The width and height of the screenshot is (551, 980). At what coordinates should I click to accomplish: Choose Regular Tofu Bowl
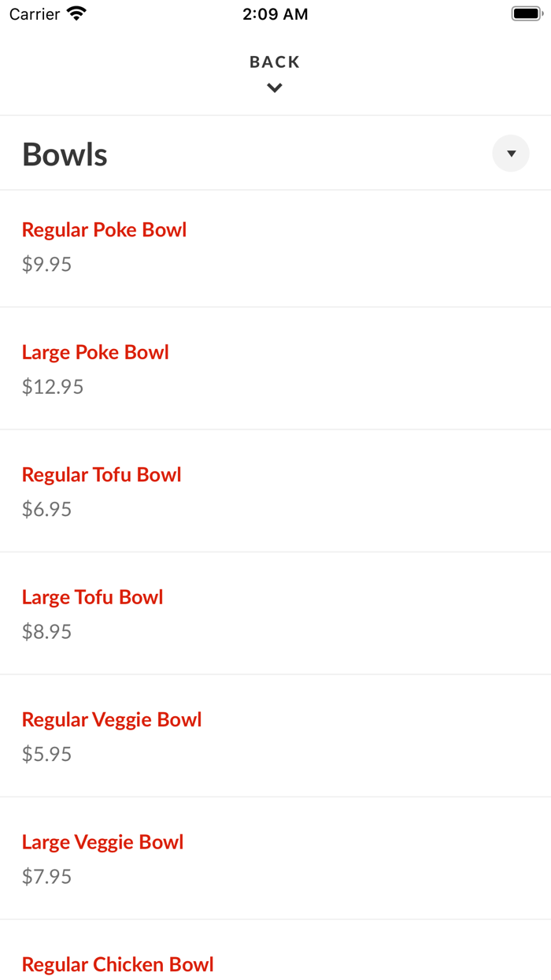(x=102, y=474)
